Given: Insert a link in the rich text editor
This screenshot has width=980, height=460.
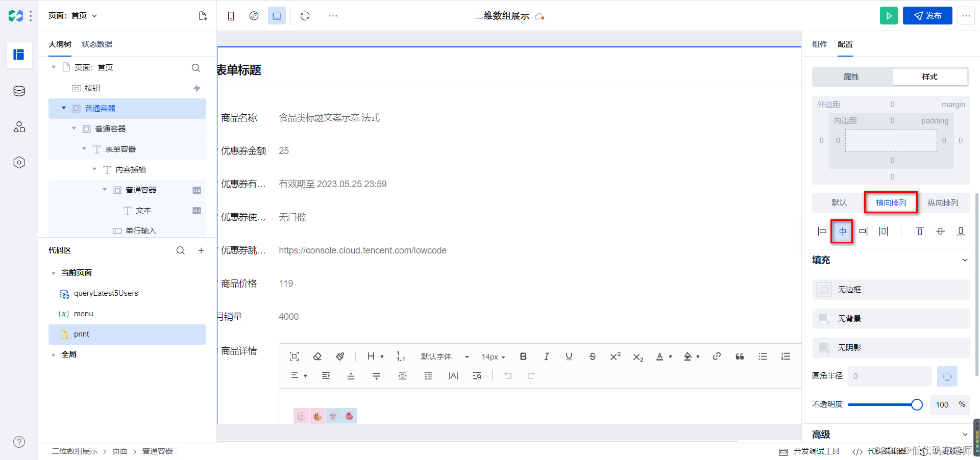Looking at the screenshot, I should [717, 356].
